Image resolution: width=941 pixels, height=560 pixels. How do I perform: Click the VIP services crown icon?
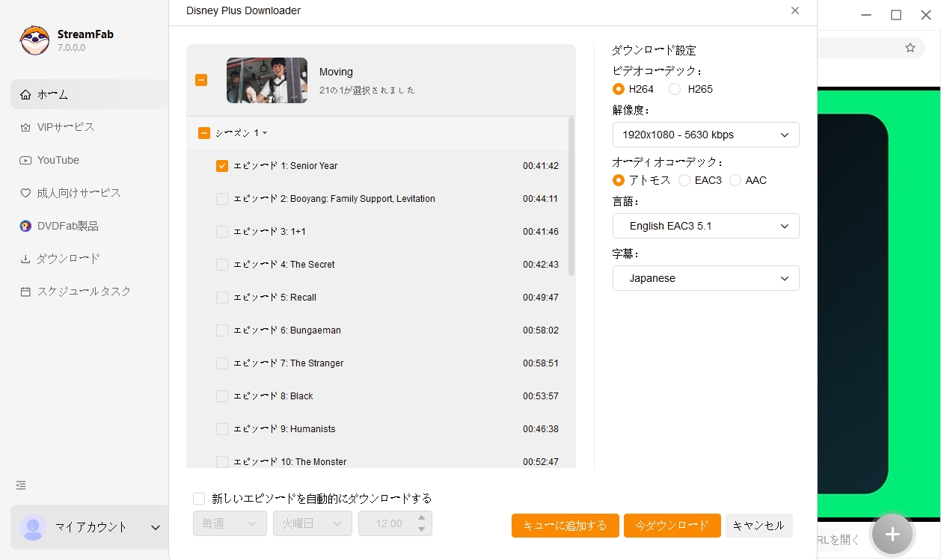pos(25,127)
